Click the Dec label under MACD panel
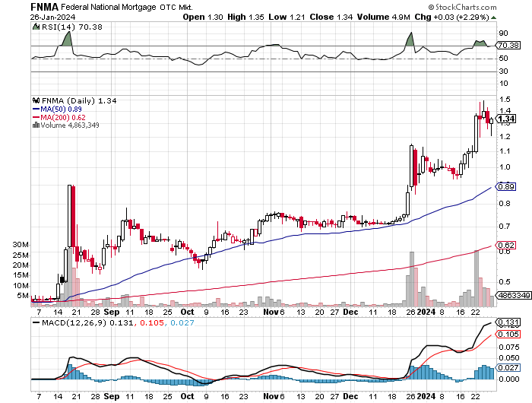The image size is (532, 403). click(350, 397)
